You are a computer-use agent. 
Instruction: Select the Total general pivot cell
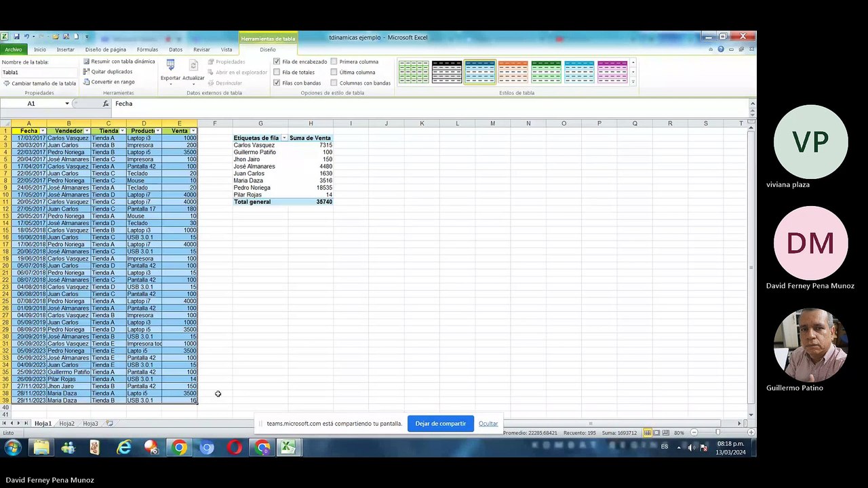[x=260, y=202]
